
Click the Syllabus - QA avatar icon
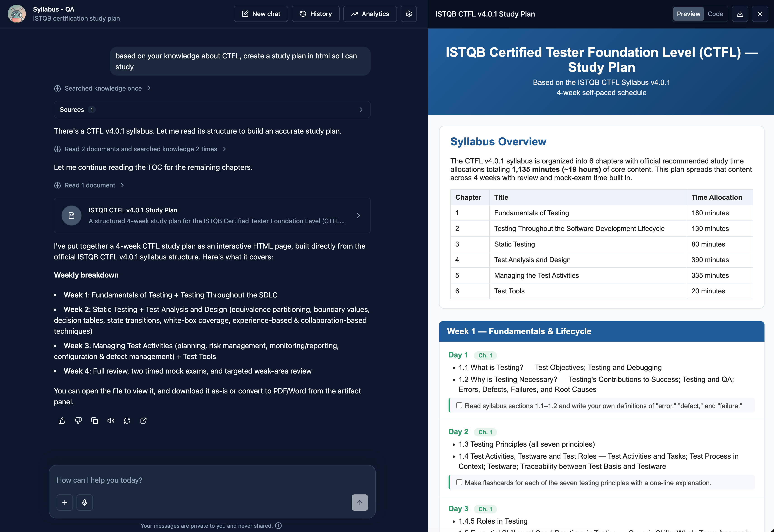pyautogui.click(x=17, y=14)
